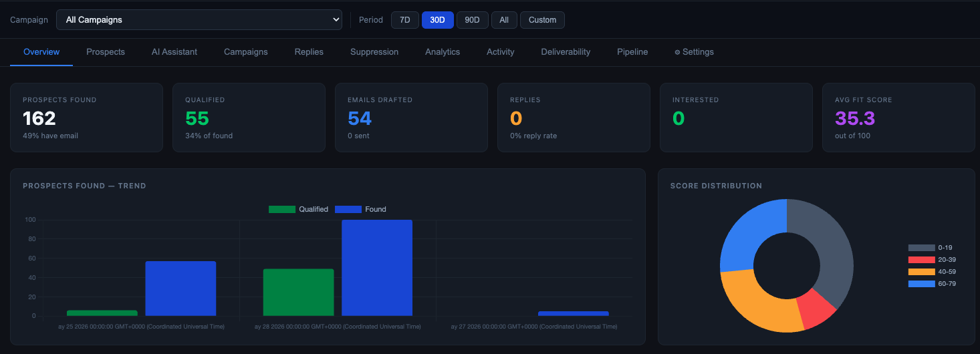
Task: Click the red 20-39 donut segment
Action: 812,307
